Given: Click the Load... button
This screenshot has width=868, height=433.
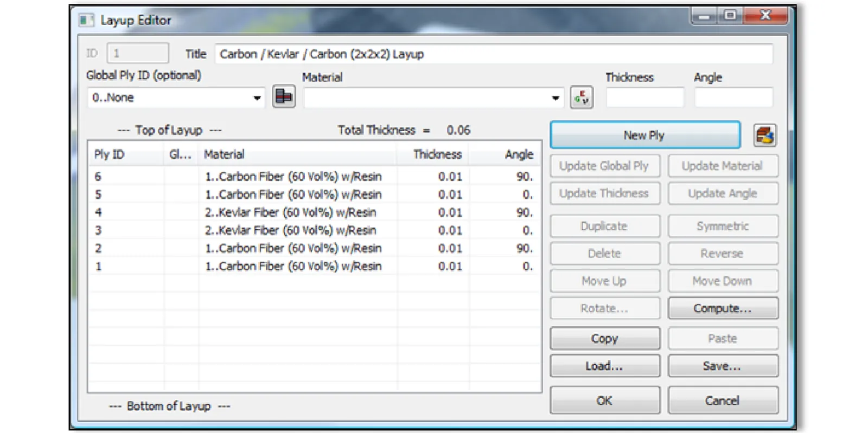Looking at the screenshot, I should click(x=605, y=366).
